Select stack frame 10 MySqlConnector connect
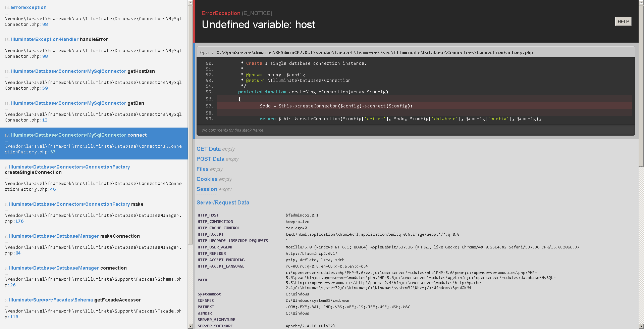Viewport: 644px width, 329px height. click(x=94, y=143)
